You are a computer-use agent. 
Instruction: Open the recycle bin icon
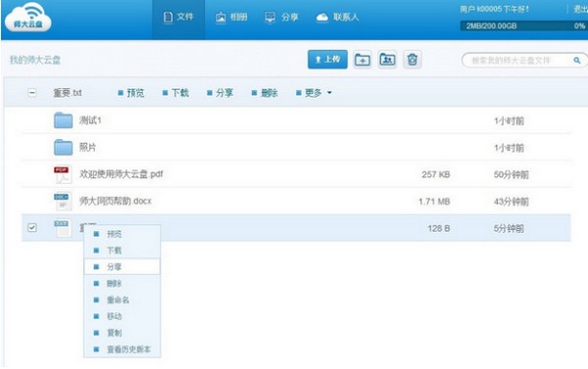coord(413,60)
